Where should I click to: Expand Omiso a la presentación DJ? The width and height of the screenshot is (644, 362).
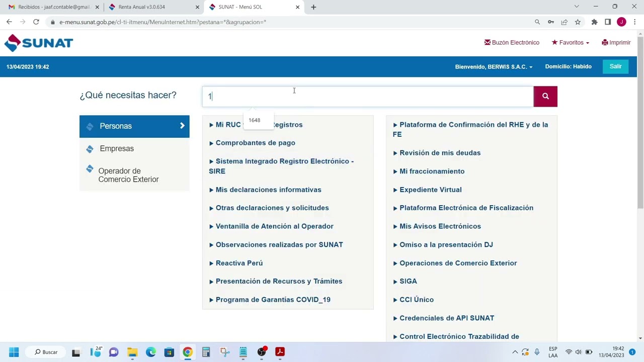coord(443,244)
